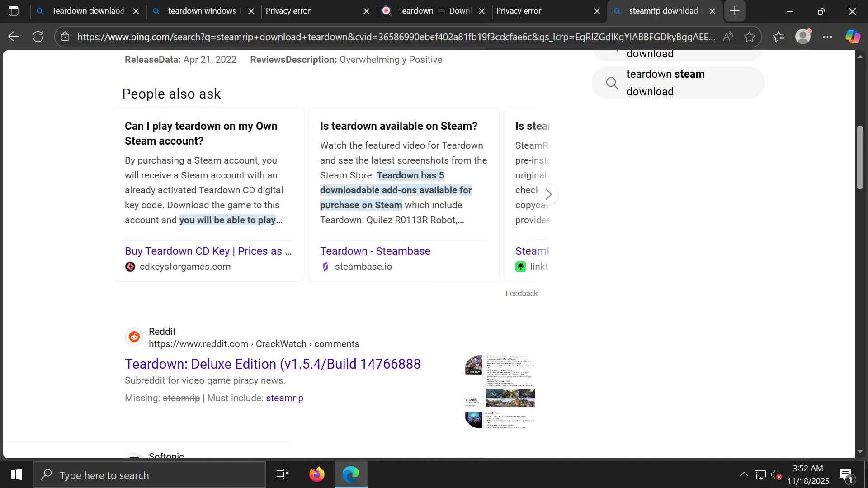
Task: Expand hidden system tray icons
Action: pyautogui.click(x=744, y=474)
